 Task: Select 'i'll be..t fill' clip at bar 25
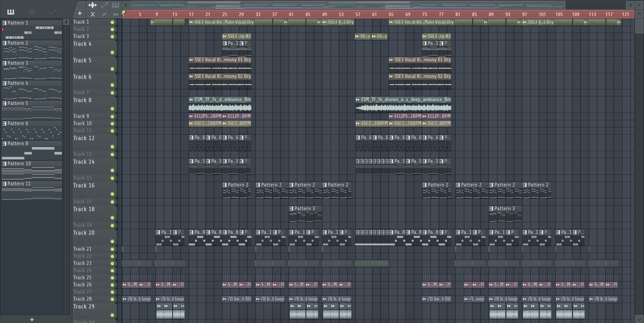tap(237, 299)
